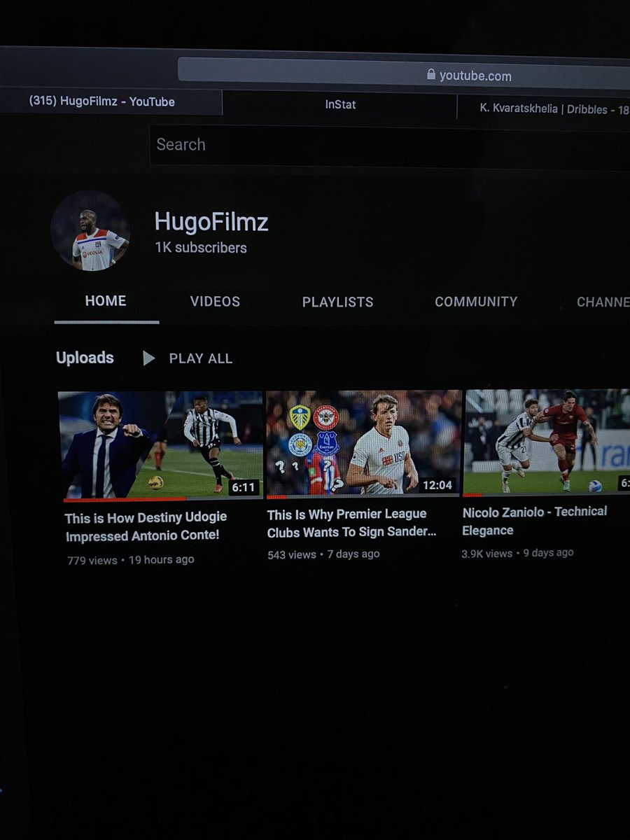The image size is (630, 840).
Task: Open title 'Nicolo Zaniolo - Technical Elegance'
Action: [534, 521]
